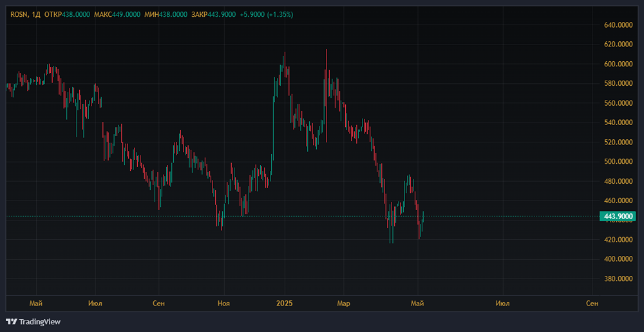Image resolution: width=644 pixels, height=332 pixels.
Task: Select the 1Д interval label
Action: point(35,14)
